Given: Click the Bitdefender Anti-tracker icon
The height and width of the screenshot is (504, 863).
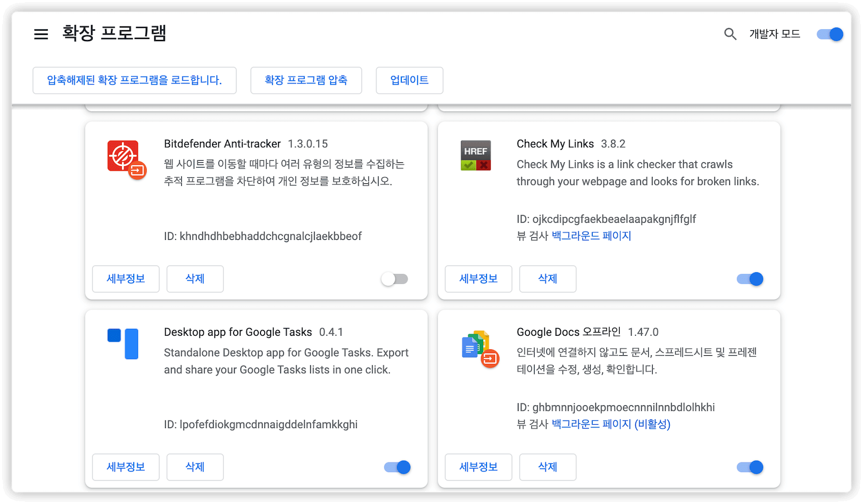Looking at the screenshot, I should click(x=126, y=160).
